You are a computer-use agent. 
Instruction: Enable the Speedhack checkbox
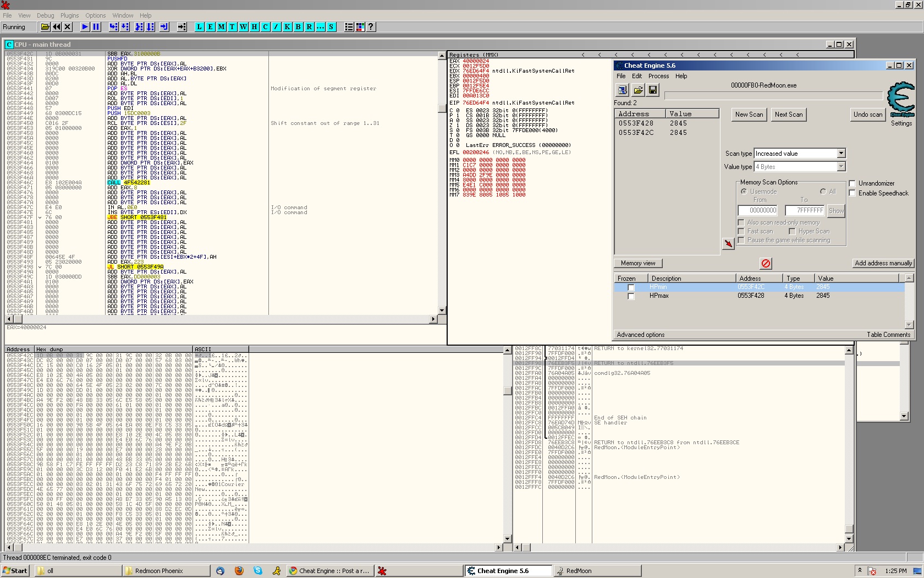point(853,193)
